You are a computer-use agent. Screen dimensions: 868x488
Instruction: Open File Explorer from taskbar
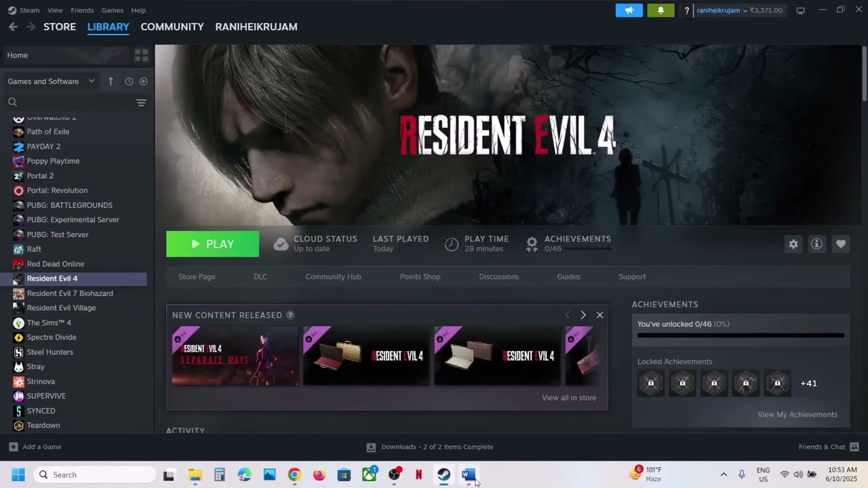point(195,474)
